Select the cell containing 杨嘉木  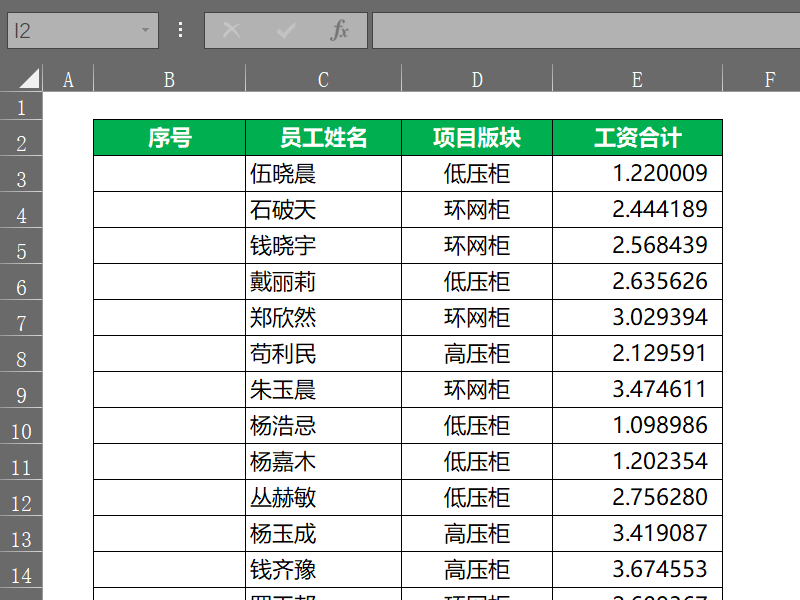(323, 462)
